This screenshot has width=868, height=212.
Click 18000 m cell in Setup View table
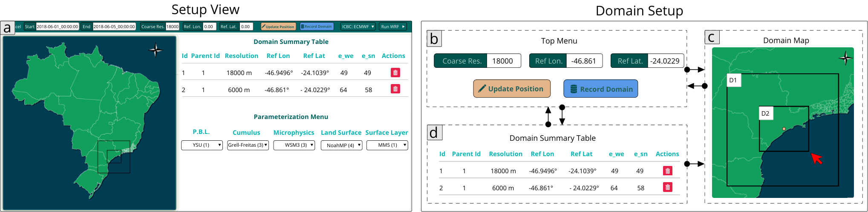[239, 73]
